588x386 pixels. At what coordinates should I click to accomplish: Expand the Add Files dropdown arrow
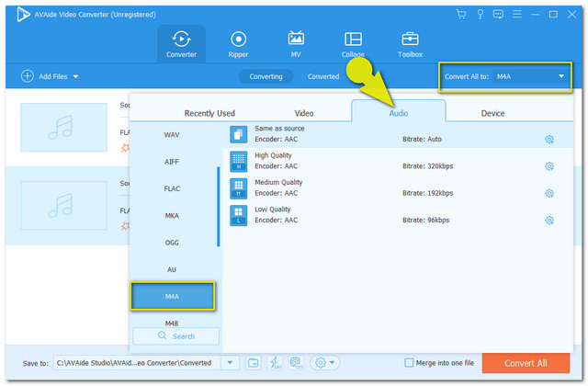tap(75, 76)
